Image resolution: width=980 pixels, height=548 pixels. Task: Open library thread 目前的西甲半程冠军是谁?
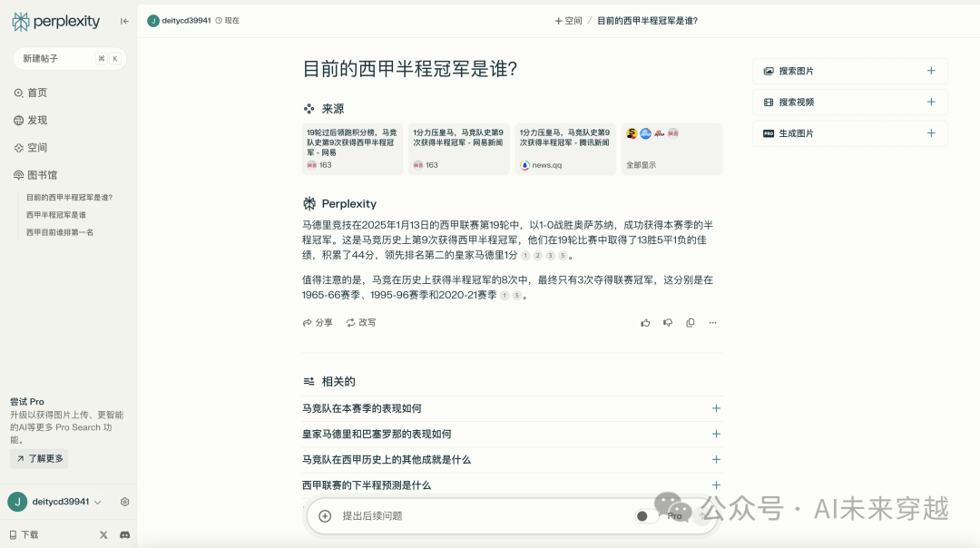tap(69, 198)
